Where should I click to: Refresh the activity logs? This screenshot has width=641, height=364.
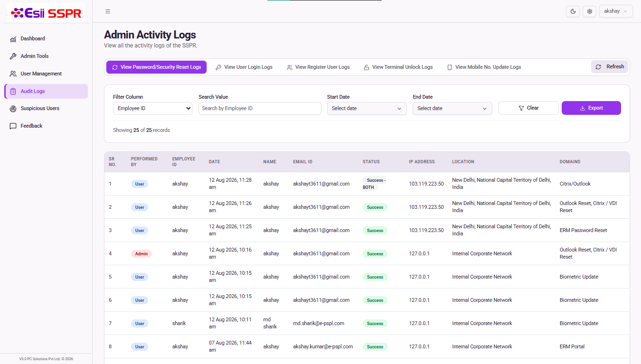coord(610,67)
